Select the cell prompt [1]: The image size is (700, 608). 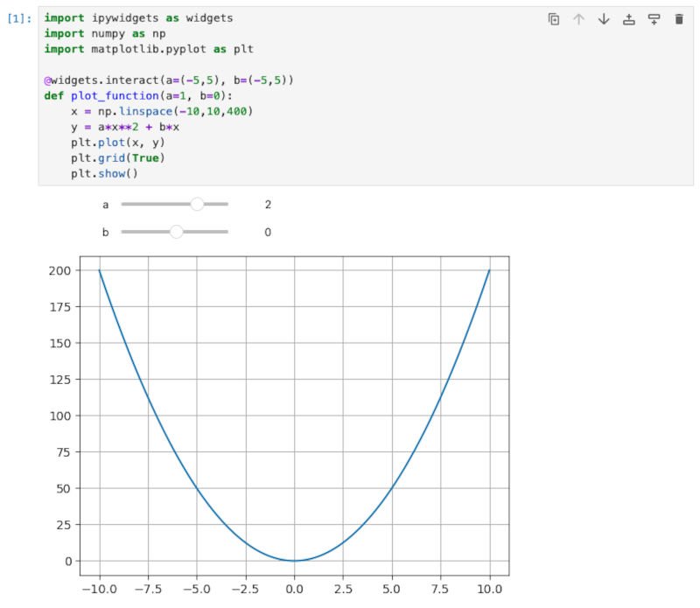coord(20,18)
